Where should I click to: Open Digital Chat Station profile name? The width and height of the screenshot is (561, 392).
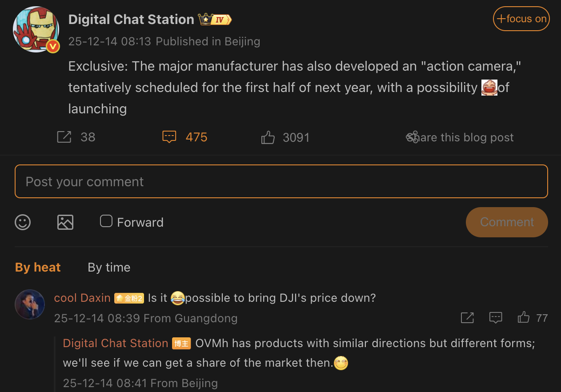click(131, 20)
